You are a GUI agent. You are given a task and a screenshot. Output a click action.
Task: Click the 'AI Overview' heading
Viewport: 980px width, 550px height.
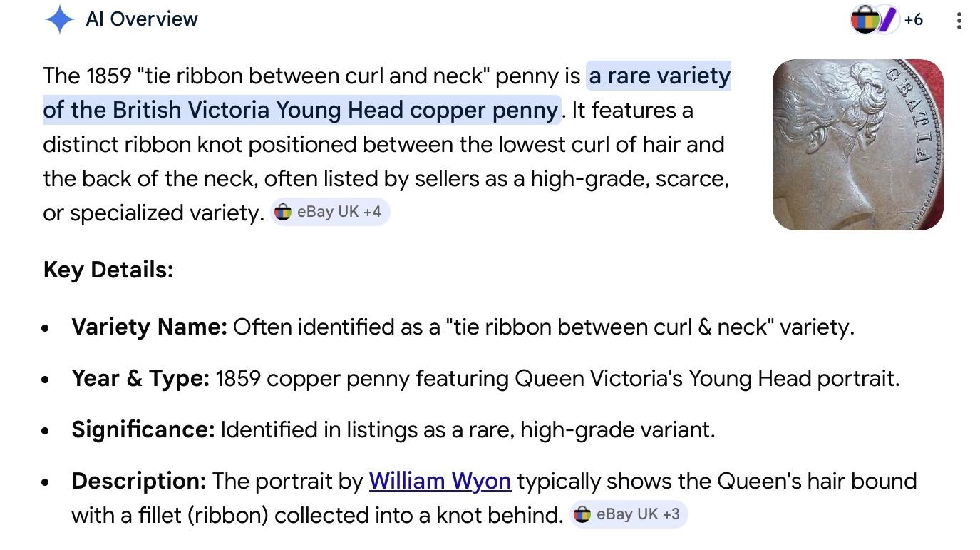tap(142, 19)
